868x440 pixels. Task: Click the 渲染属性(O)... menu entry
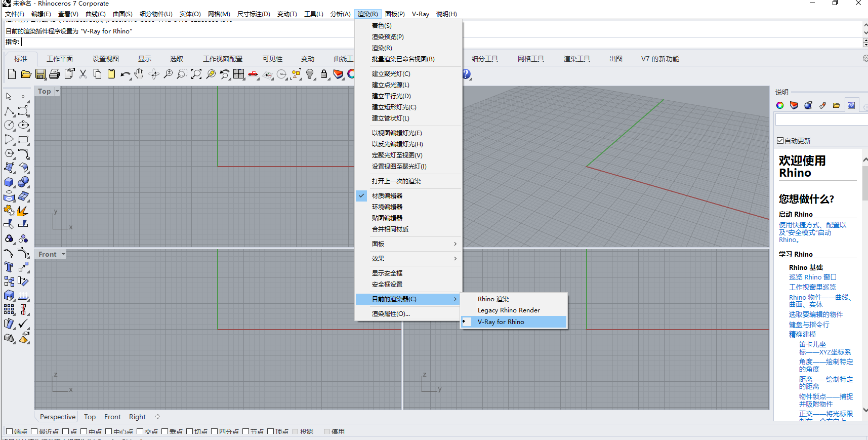[x=391, y=314]
